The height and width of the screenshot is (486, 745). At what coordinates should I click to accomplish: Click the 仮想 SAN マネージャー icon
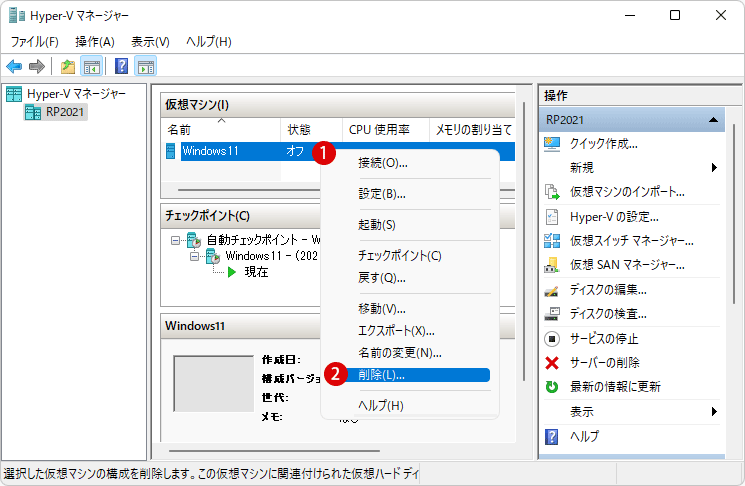point(552,265)
